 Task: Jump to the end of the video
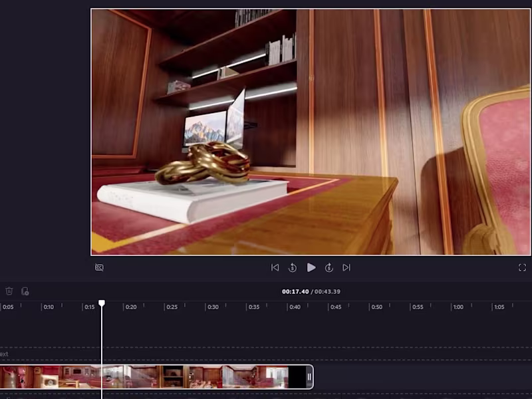347,267
